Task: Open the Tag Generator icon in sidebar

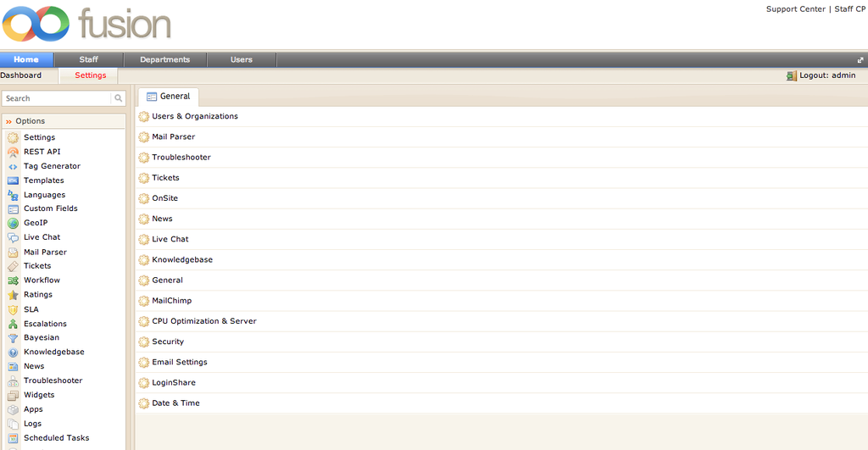Action: point(13,166)
